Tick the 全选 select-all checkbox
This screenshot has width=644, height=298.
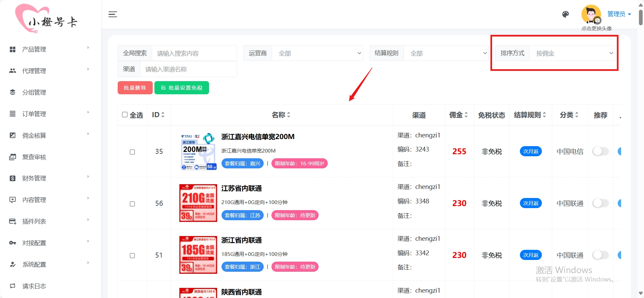pos(125,114)
